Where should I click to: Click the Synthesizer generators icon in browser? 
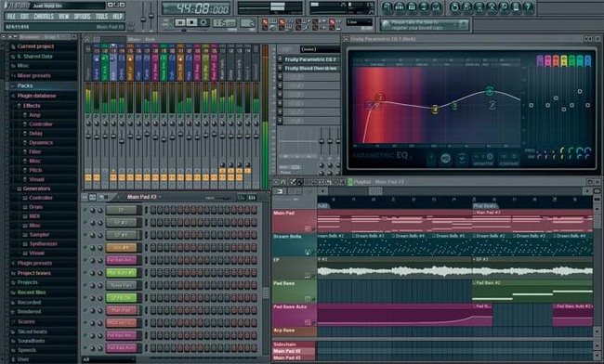coord(25,244)
